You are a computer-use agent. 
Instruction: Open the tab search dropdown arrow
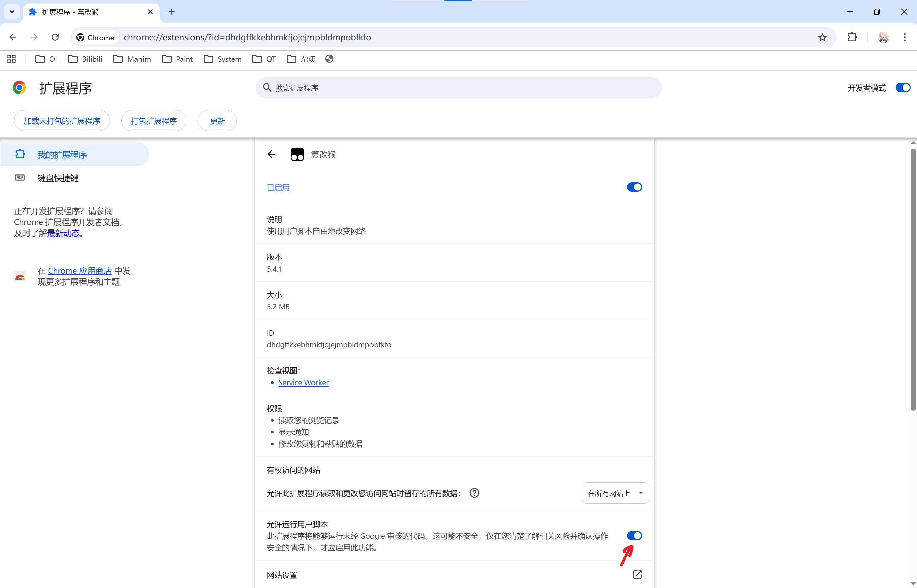coord(12,12)
